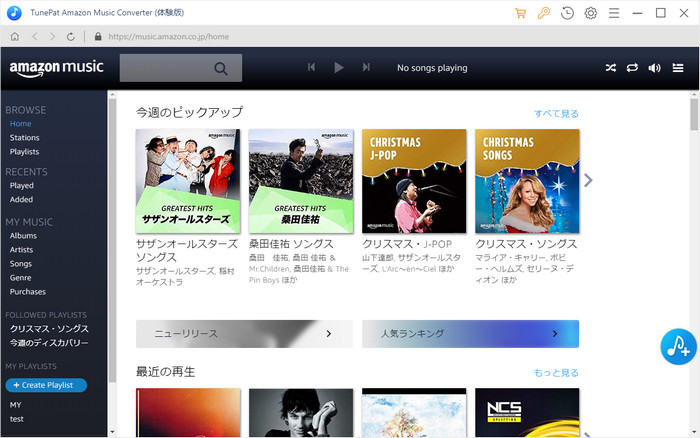Navigate forward with the right arrow
Screen dimensions: 700x438
tap(52, 37)
